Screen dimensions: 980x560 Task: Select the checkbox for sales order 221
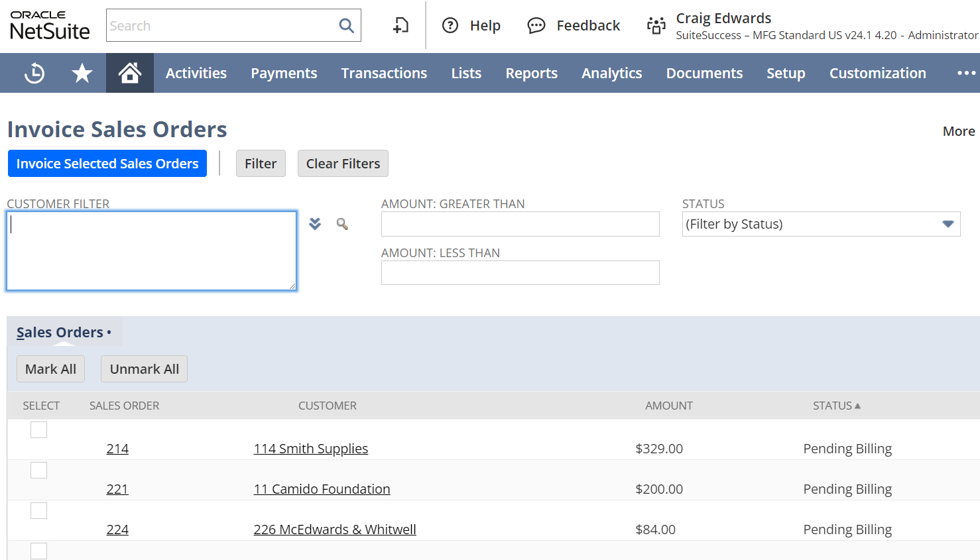click(39, 470)
